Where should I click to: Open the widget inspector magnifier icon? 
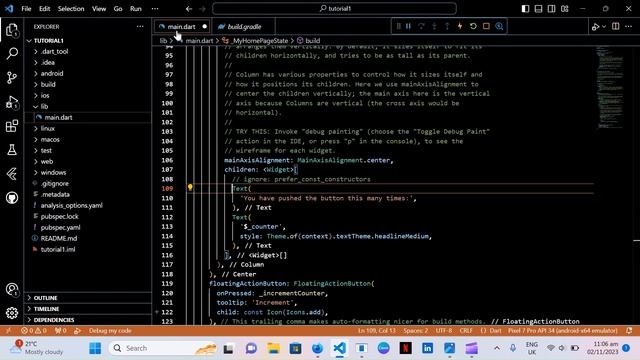[499, 27]
